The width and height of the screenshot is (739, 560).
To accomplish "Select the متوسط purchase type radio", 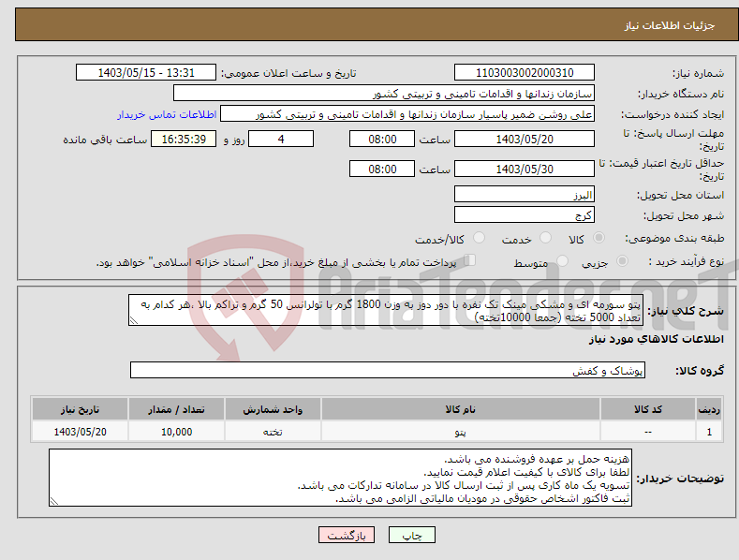I will coord(562,260).
